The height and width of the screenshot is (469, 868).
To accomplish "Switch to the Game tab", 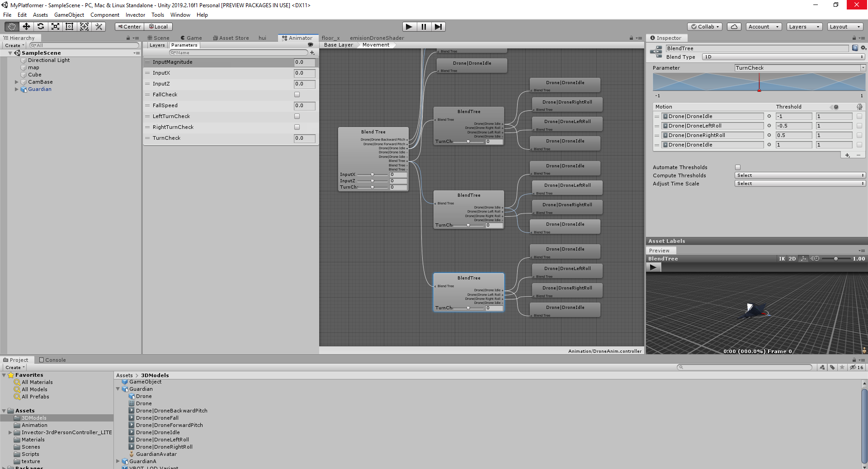I will pyautogui.click(x=191, y=38).
